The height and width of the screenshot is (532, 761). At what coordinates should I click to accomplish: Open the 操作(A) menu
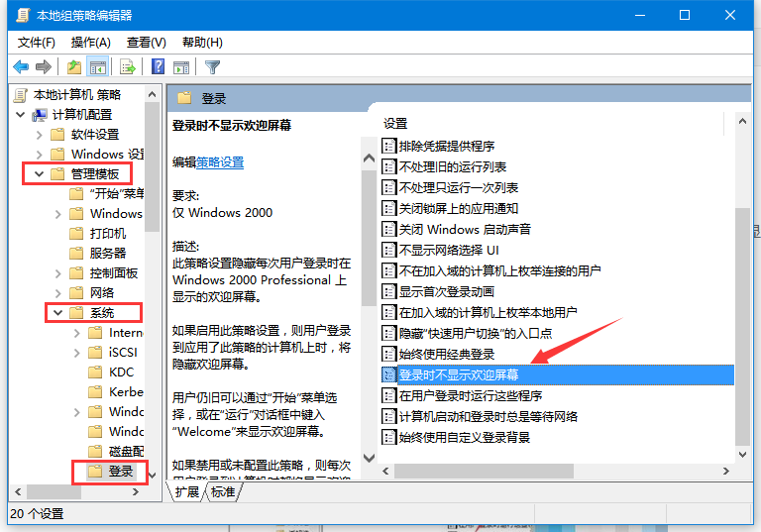tap(91, 43)
